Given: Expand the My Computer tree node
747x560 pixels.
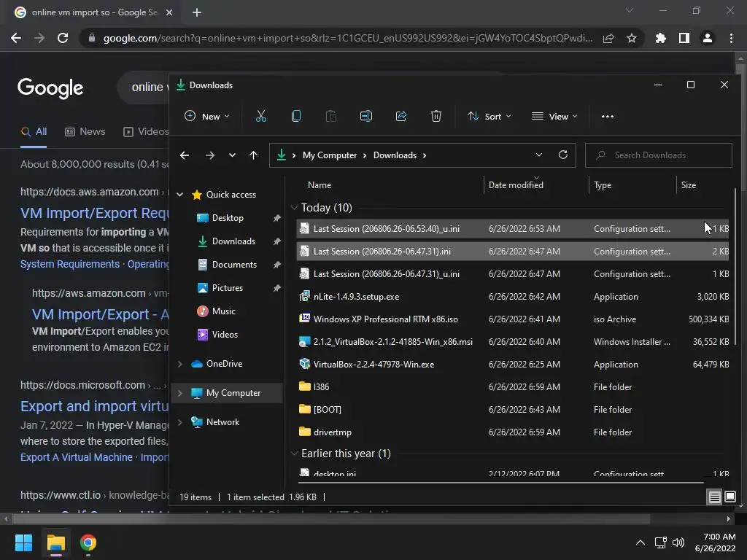Looking at the screenshot, I should (180, 393).
